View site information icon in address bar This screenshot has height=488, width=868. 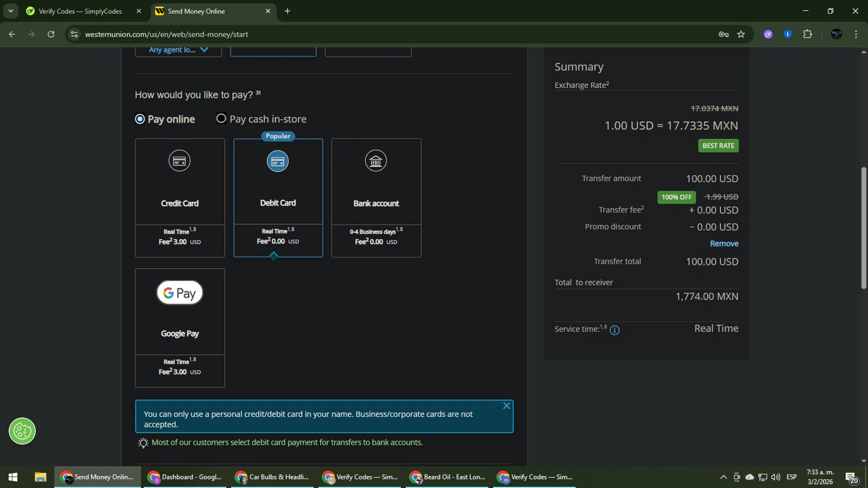(74, 34)
